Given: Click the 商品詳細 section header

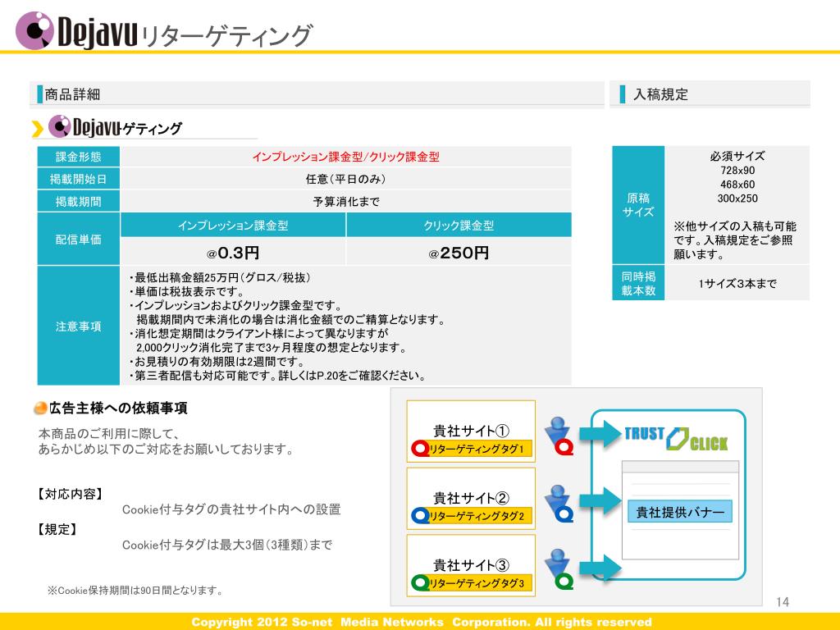Looking at the screenshot, I should click(317, 94).
